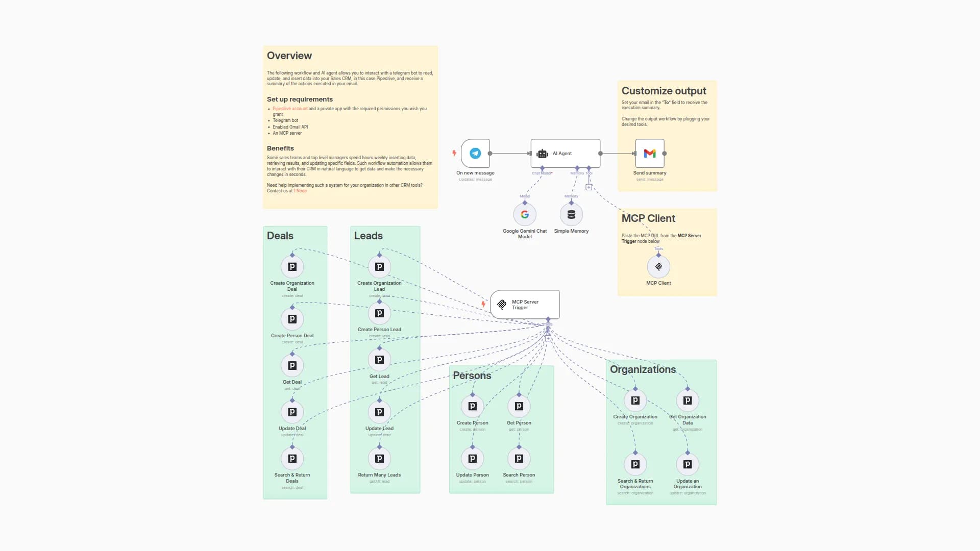Select Get Organization Data node
Screen dimensions: 980x551
(x=688, y=400)
